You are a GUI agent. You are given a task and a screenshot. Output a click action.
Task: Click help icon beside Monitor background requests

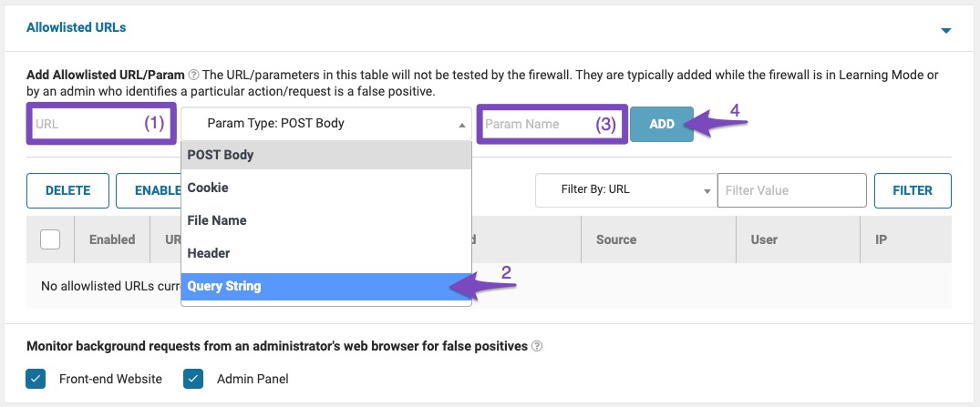(537, 346)
